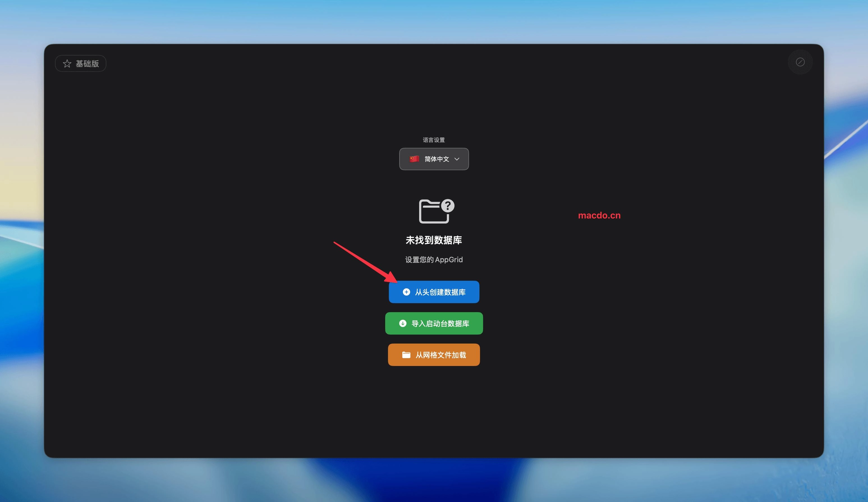The image size is (868, 502).
Task: Click the folder icon on the orange button
Action: click(407, 355)
